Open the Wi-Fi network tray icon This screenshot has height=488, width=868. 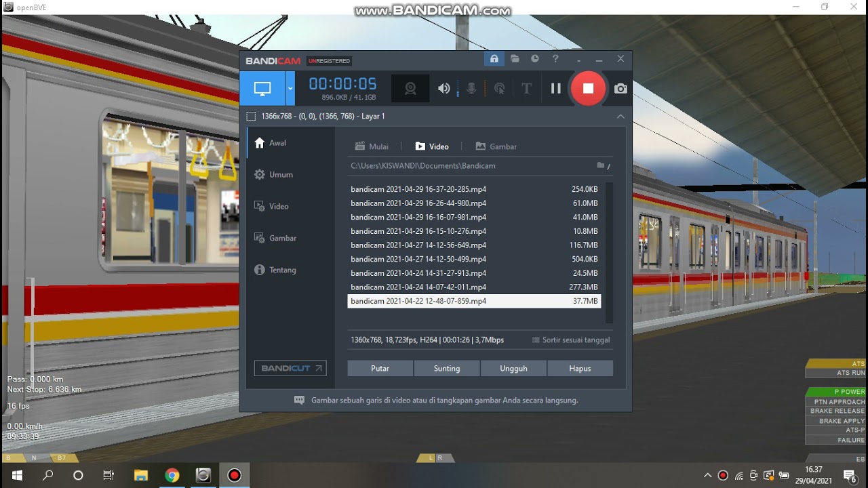[x=738, y=475]
